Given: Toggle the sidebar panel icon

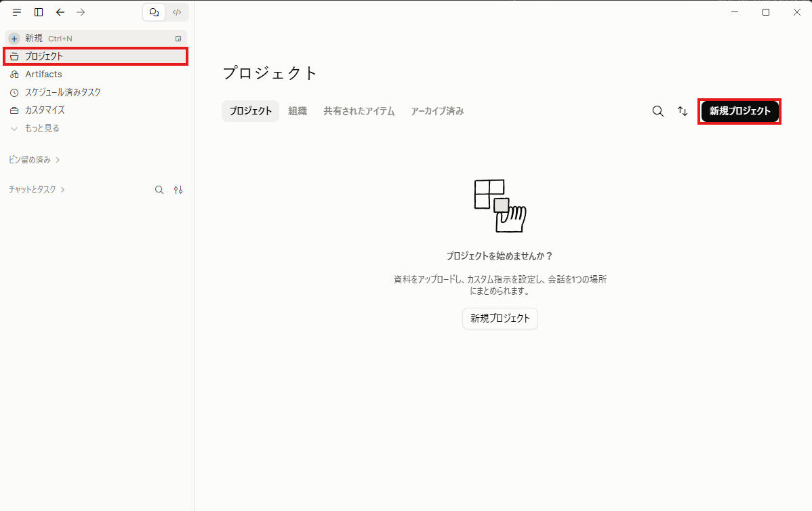Looking at the screenshot, I should [39, 12].
